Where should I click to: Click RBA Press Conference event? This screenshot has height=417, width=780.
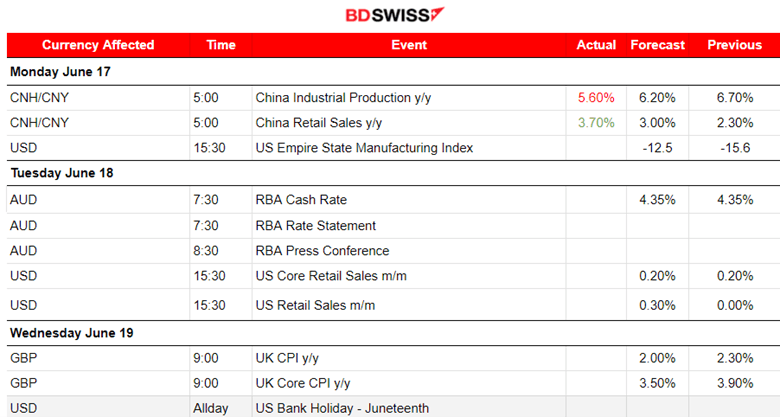click(x=322, y=250)
